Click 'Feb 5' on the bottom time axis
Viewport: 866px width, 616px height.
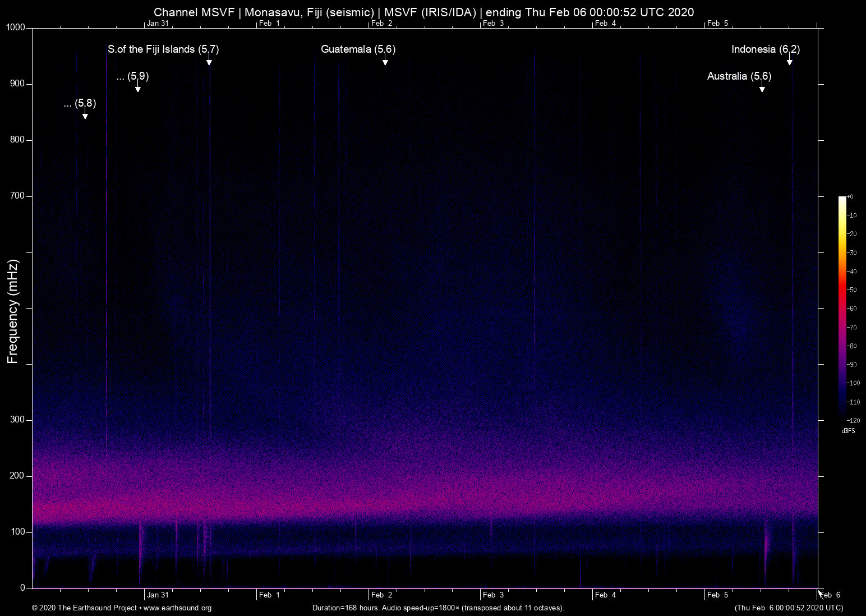[x=718, y=595]
